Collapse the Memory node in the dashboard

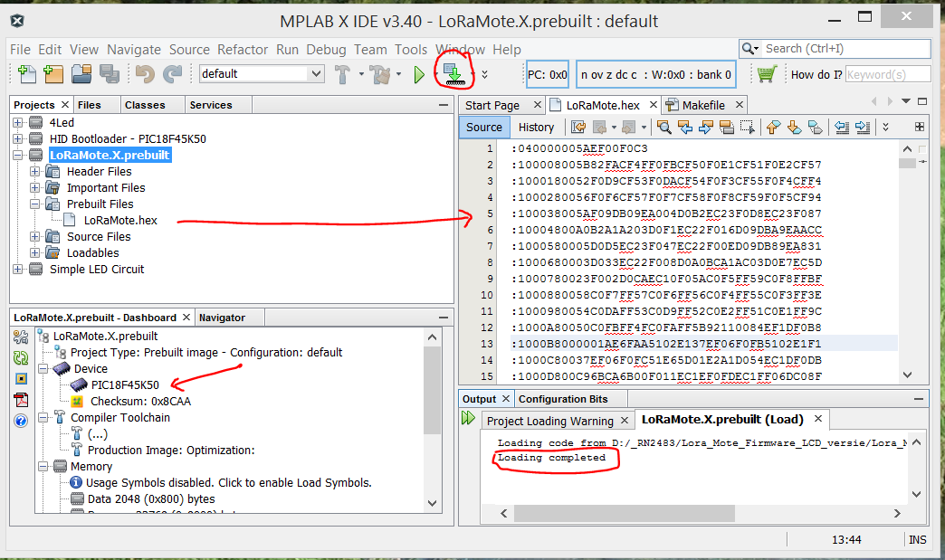[43, 466]
